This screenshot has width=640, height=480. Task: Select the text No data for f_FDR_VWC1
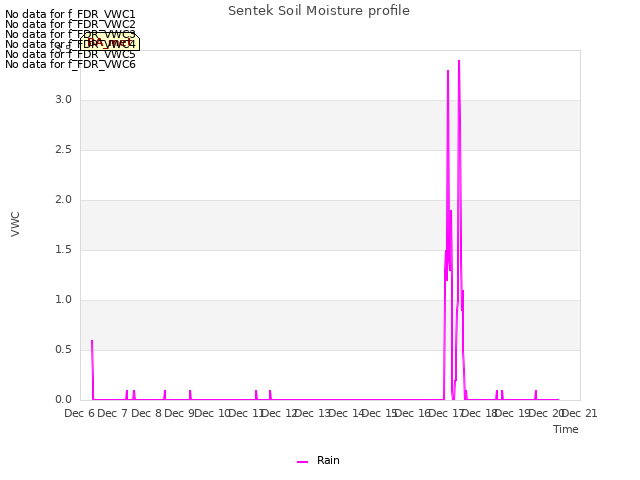click(x=70, y=14)
